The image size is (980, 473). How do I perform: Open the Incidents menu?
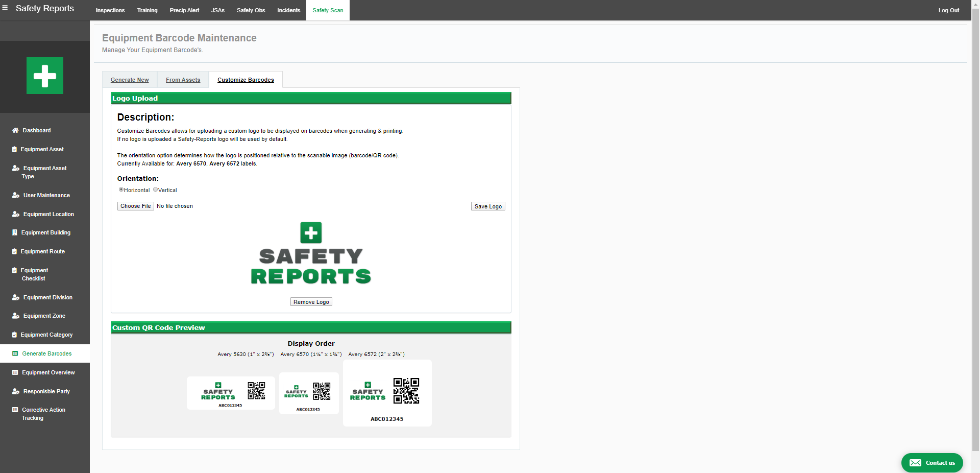[289, 10]
